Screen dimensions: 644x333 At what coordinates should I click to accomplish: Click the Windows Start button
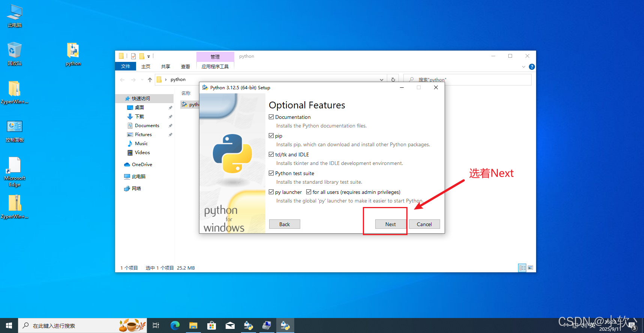click(x=9, y=325)
